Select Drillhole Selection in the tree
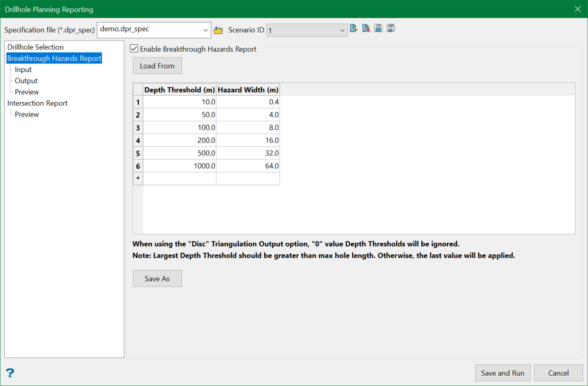This screenshot has height=386, width=588. pyautogui.click(x=35, y=47)
